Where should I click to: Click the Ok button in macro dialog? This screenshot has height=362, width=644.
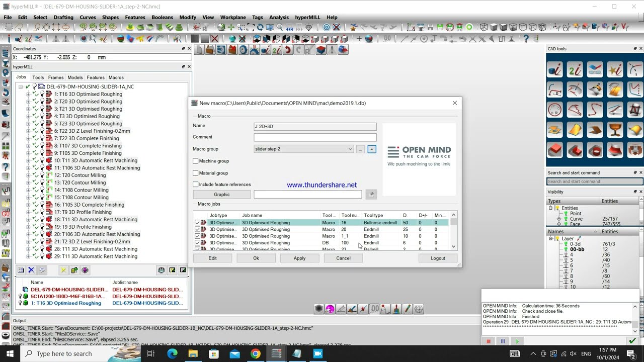tap(256, 258)
